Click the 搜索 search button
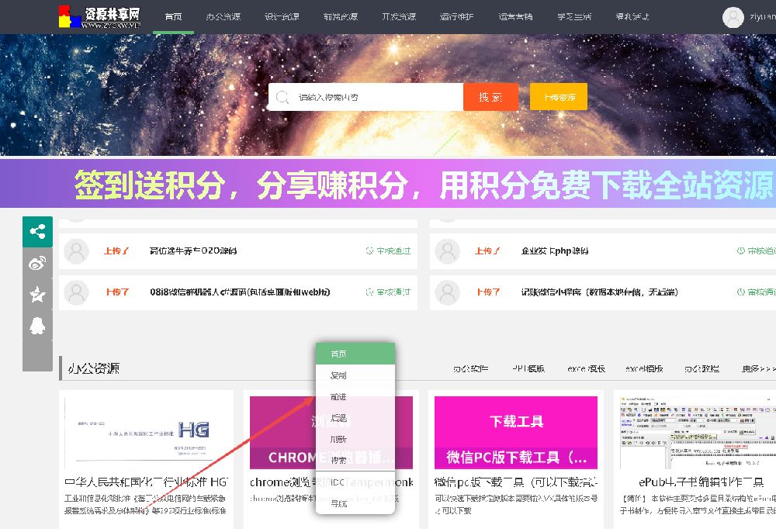Screen dimensions: 776x532 click(x=490, y=96)
